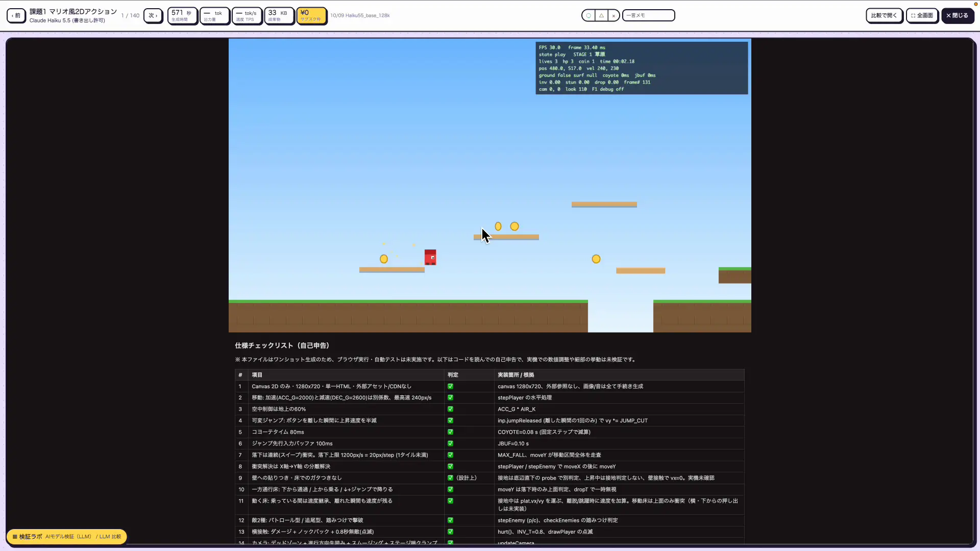The image size is (980, 551).
Task: Click the highest floating platform in the game
Action: (604, 205)
